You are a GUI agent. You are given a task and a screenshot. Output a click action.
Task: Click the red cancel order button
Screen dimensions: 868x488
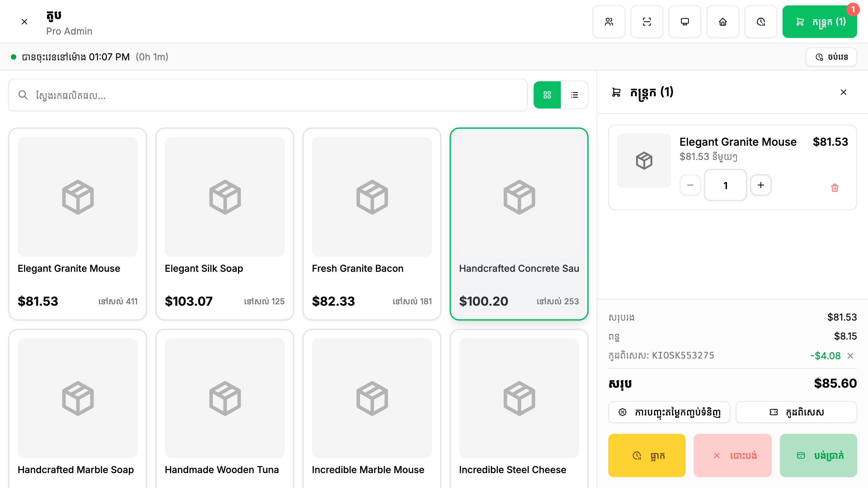coord(733,455)
